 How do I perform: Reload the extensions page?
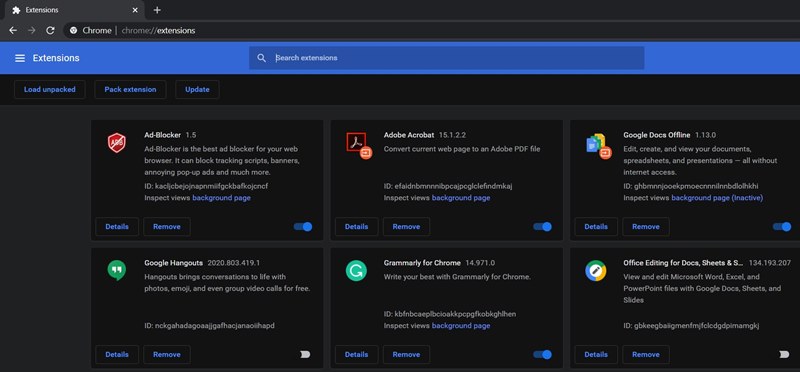(x=50, y=31)
